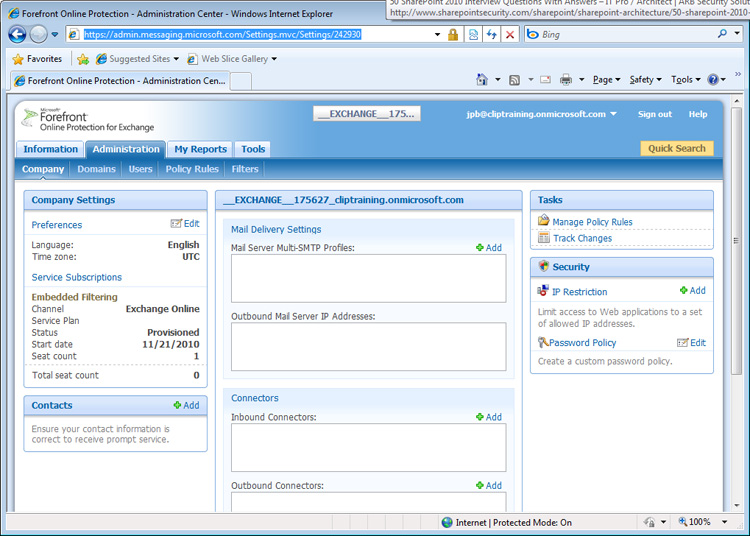This screenshot has height=536, width=750.
Task: Switch to the My Reports tab
Action: (x=200, y=149)
